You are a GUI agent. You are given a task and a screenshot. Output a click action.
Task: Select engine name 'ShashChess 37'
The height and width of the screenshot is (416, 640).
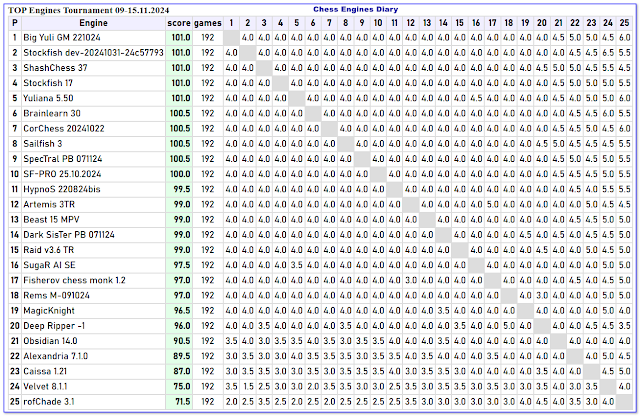pyautogui.click(x=55, y=68)
